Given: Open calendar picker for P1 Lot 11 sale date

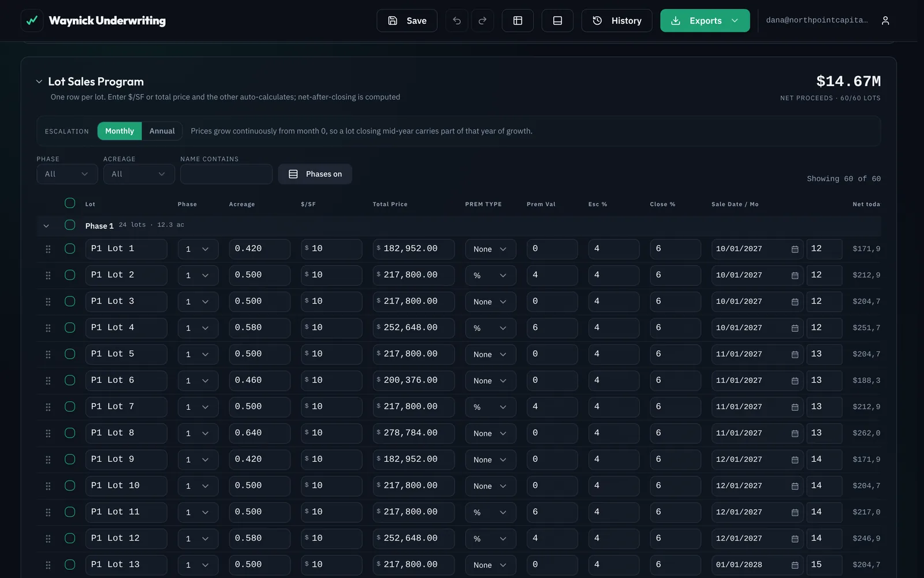Looking at the screenshot, I should pos(795,512).
